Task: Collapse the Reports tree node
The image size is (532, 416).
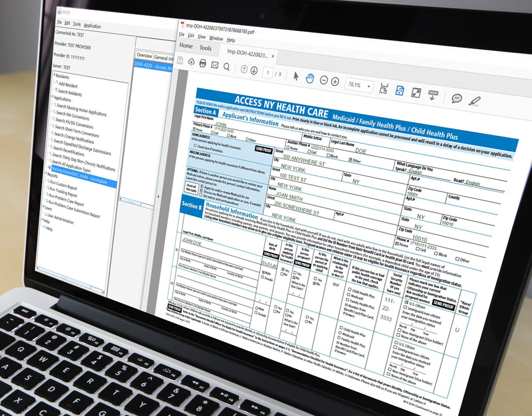Action: pos(46,173)
